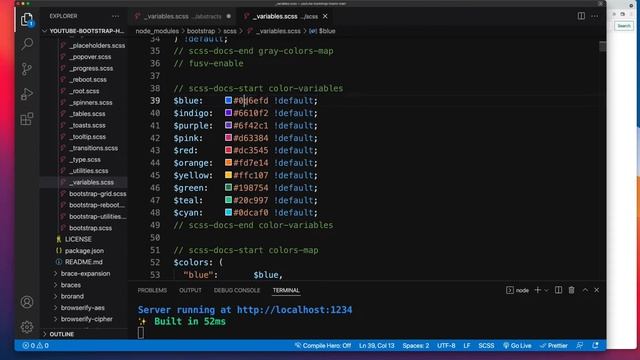Click node_modules in the breadcrumb
This screenshot has width=640, height=360.
(157, 31)
